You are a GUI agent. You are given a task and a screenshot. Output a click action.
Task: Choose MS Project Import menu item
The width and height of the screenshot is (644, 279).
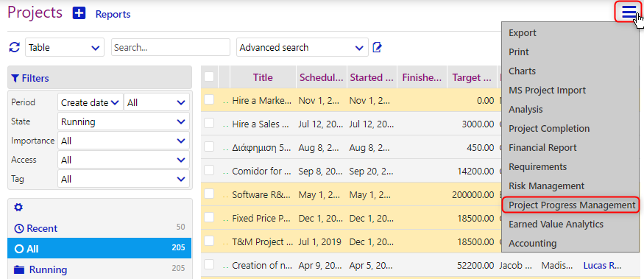tap(570, 91)
